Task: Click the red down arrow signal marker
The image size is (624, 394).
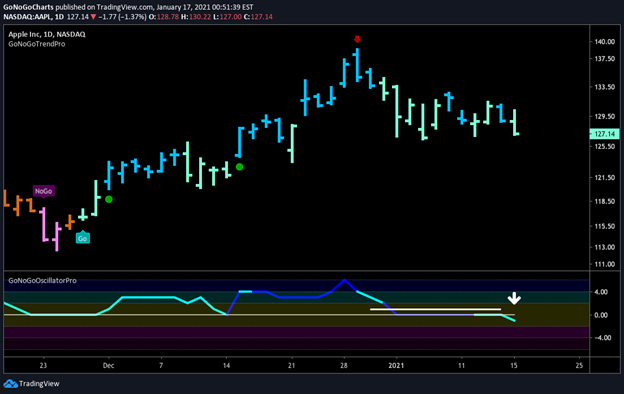Action: coord(357,39)
